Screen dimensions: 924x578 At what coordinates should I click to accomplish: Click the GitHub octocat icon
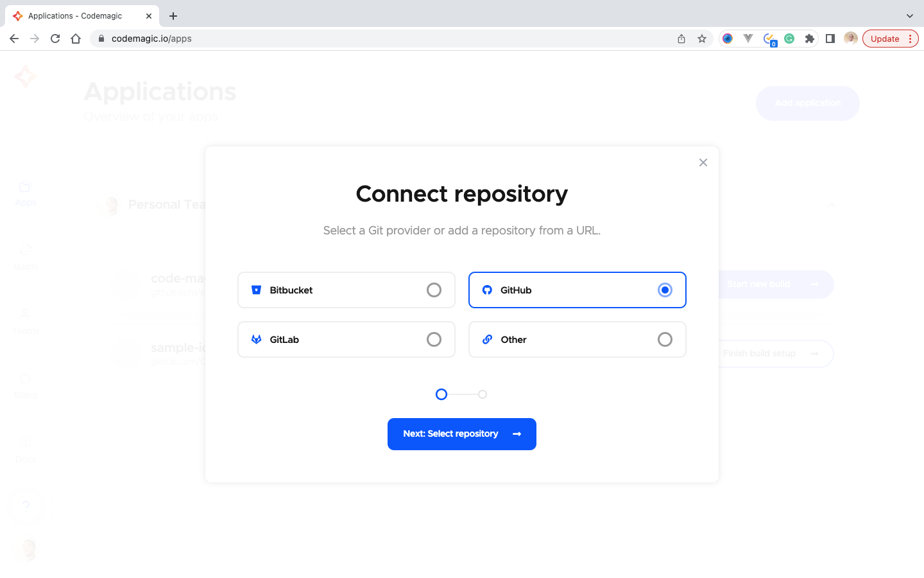pos(487,290)
